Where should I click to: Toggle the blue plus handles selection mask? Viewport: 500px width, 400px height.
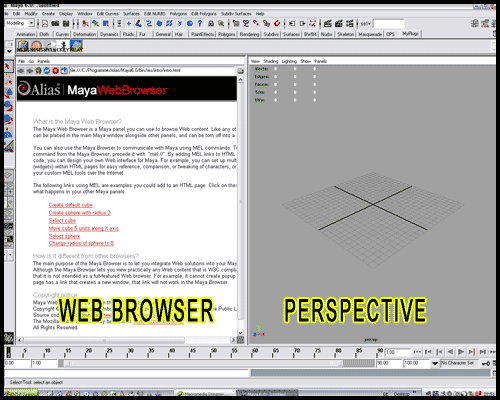coord(129,23)
